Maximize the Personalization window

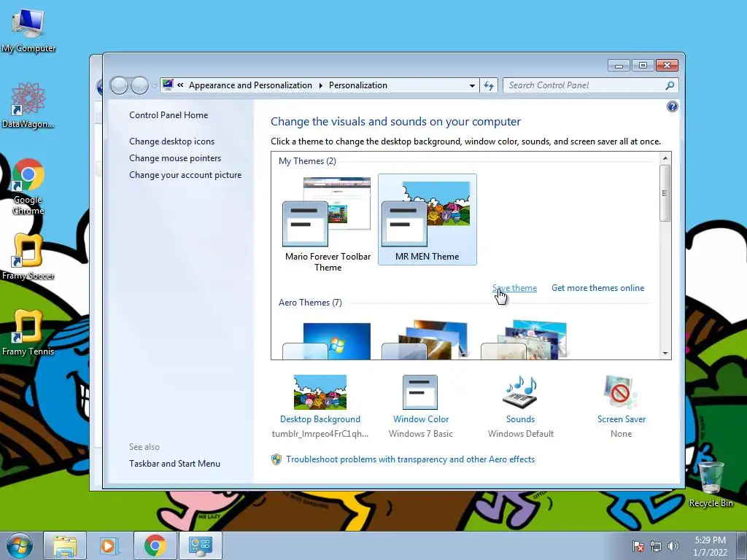point(643,65)
